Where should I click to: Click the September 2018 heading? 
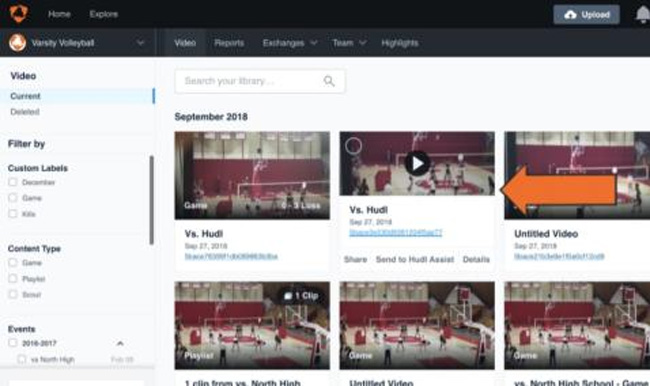(211, 117)
